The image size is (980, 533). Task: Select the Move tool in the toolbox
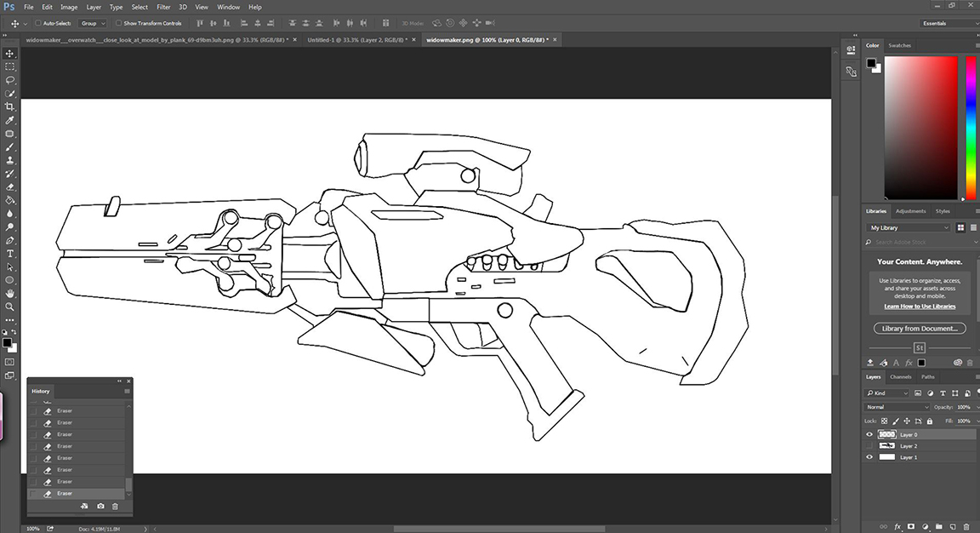click(x=10, y=53)
